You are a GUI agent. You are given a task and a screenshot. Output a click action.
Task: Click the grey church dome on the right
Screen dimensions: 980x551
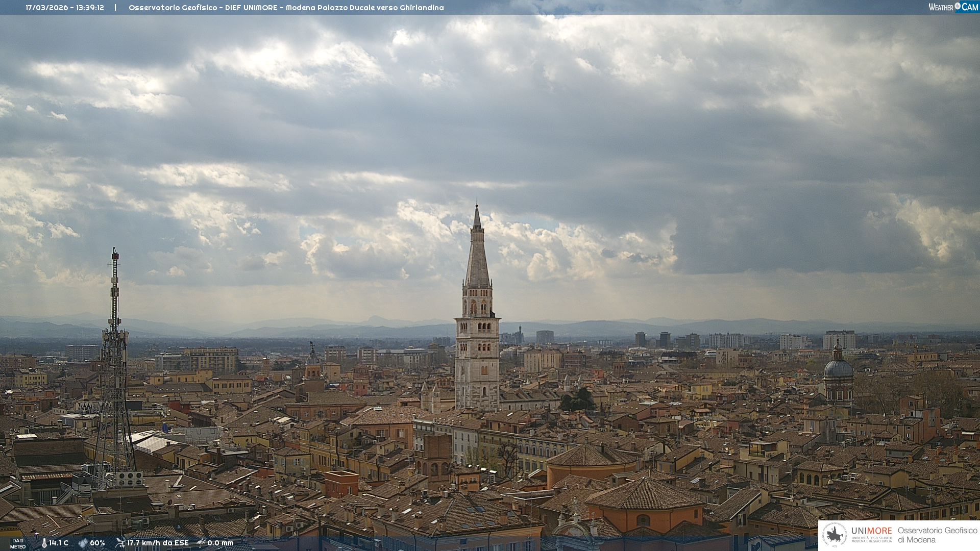pos(838,368)
